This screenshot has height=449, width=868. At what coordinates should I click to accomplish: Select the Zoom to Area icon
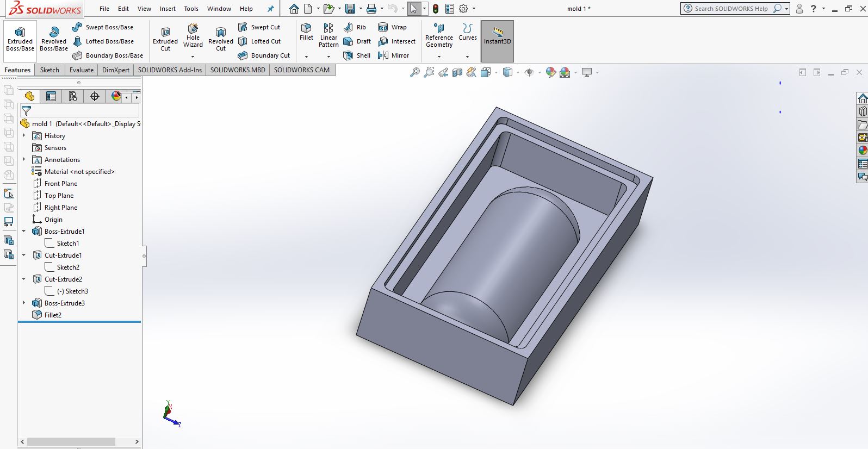tap(429, 72)
